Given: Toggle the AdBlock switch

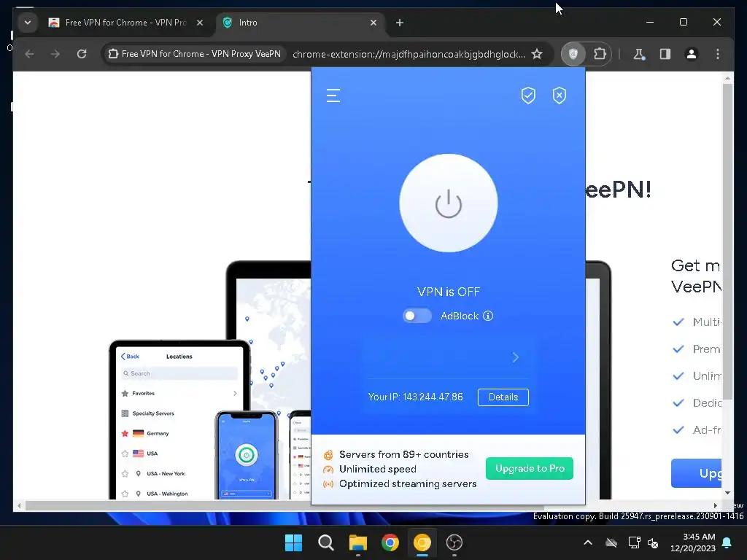Looking at the screenshot, I should (x=417, y=316).
